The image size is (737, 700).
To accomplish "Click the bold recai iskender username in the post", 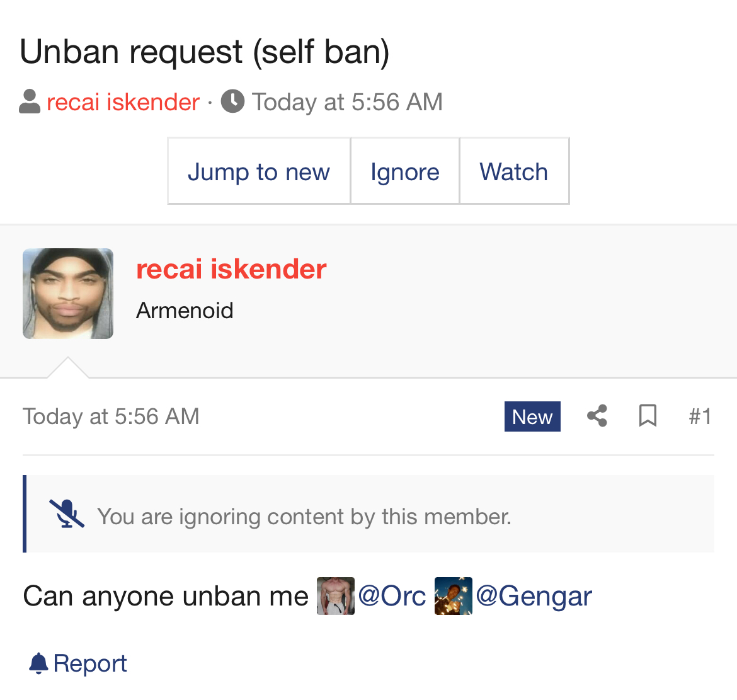I will coord(231,269).
